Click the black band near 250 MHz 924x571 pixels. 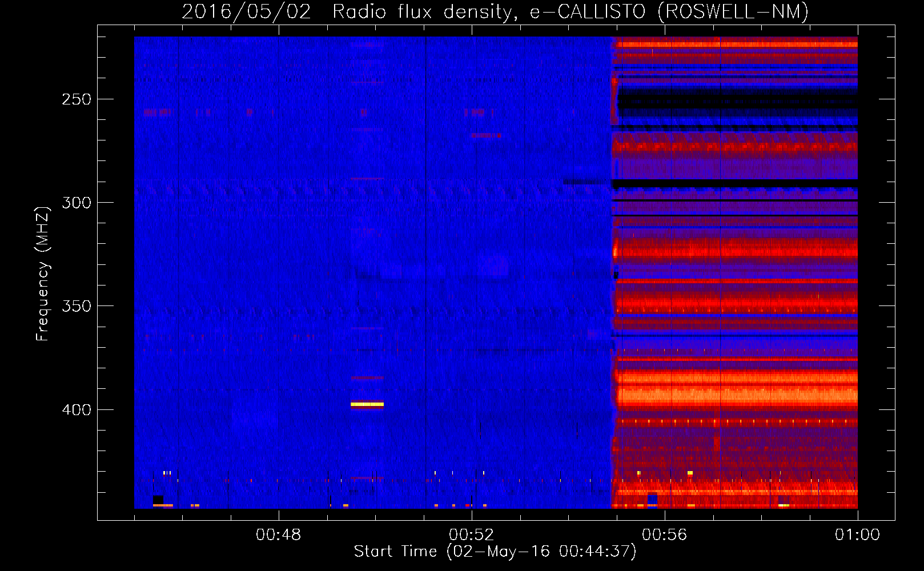[737, 99]
